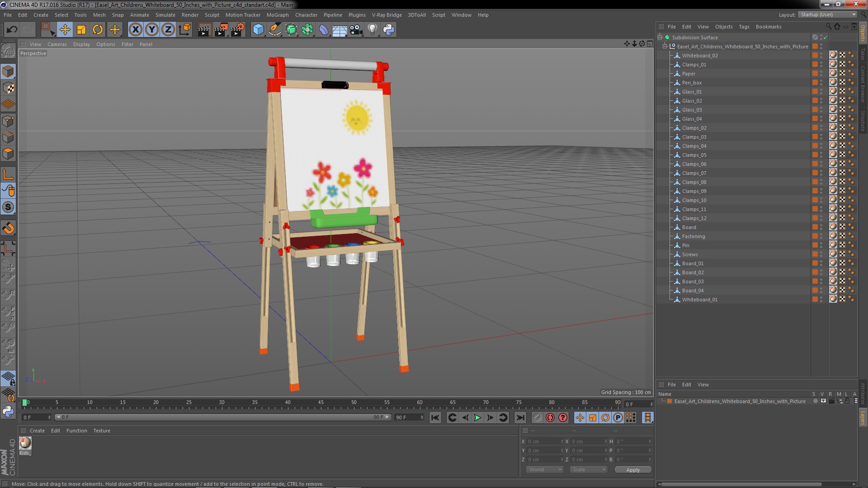Click the Go to Start playback button
The width and height of the screenshot is (868, 488).
tap(435, 418)
